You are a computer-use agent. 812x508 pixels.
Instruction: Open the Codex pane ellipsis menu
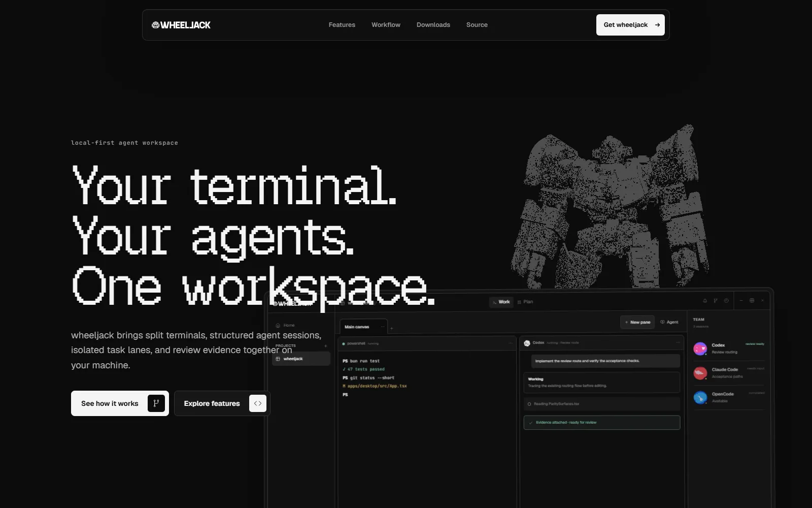point(678,343)
